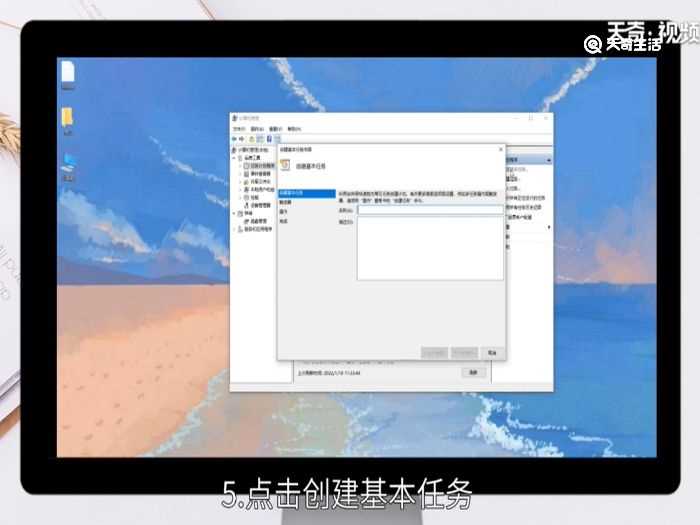Select the 操作 wizard step

coord(283,212)
